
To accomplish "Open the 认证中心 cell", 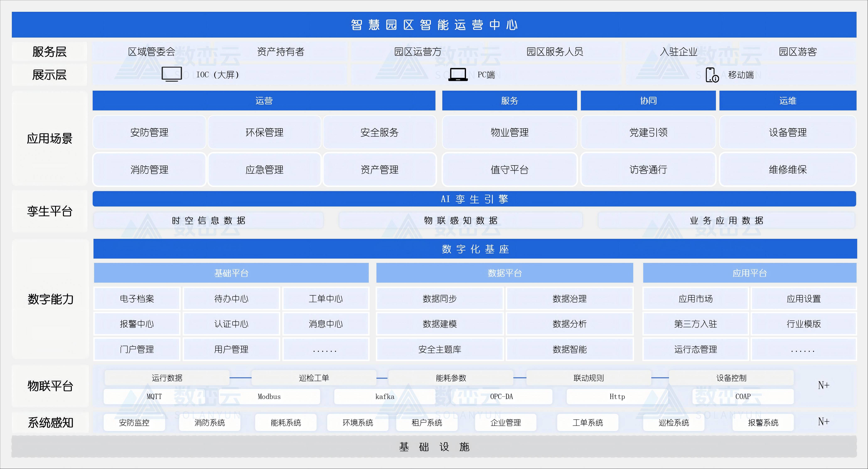I will click(x=231, y=324).
